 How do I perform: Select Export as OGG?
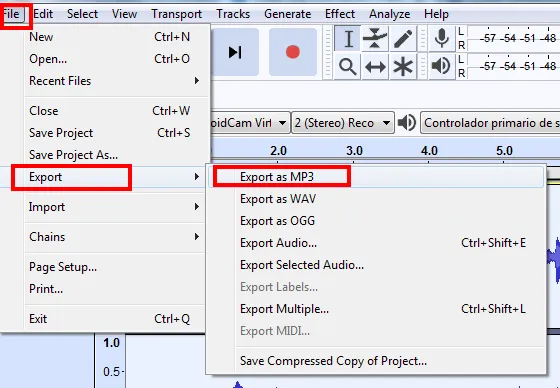[x=376, y=221]
